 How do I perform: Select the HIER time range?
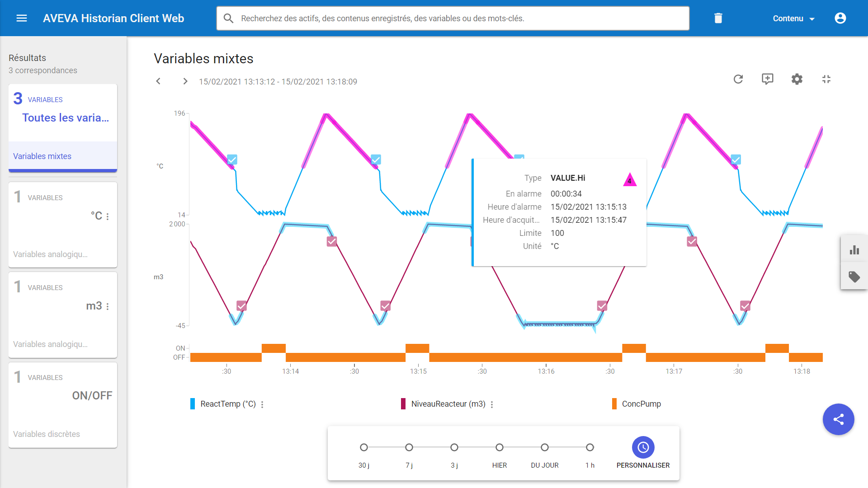coord(500,447)
